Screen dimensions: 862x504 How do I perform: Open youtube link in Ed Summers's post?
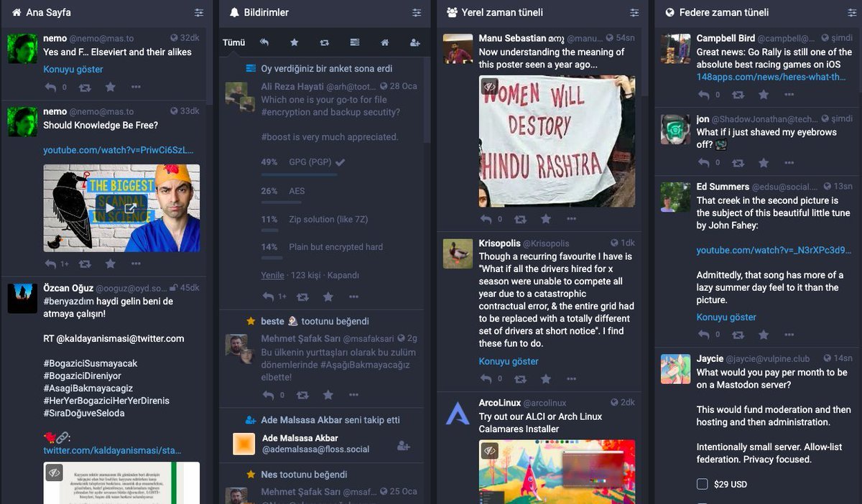pos(774,251)
